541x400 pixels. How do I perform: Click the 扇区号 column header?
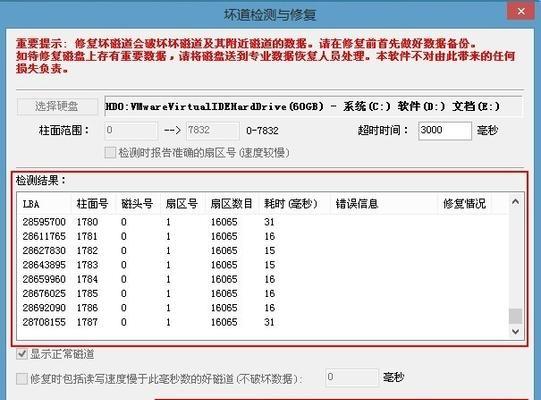pos(183,204)
